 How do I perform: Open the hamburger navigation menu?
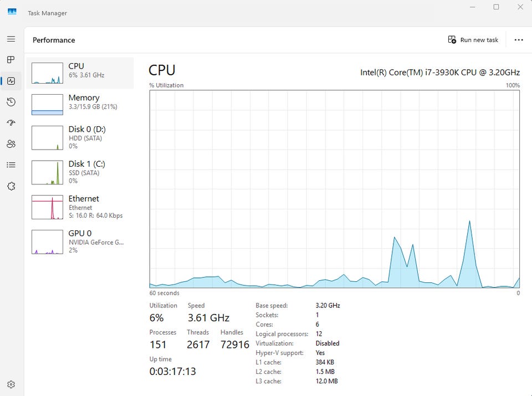coord(11,39)
